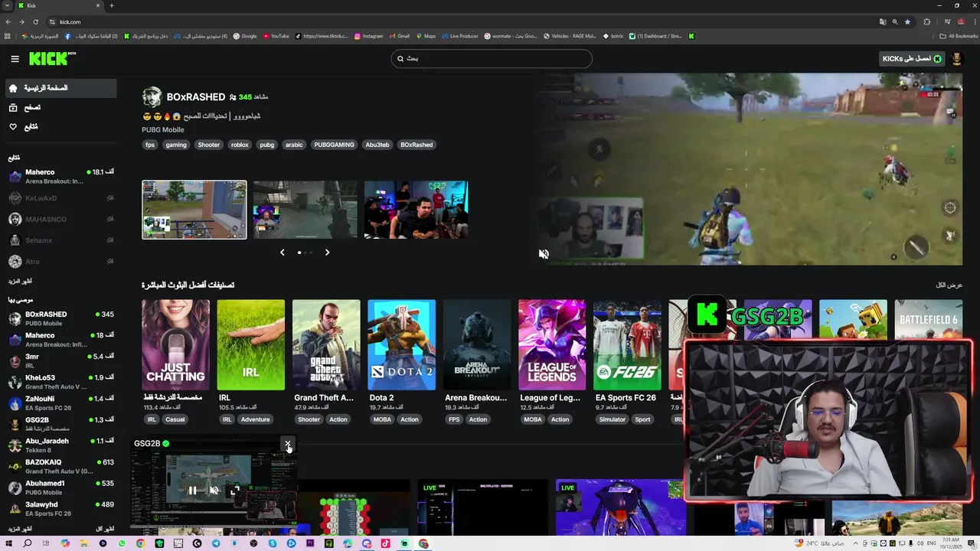Open 3mr recommended channel
The width and height of the screenshot is (980, 551).
click(60, 361)
